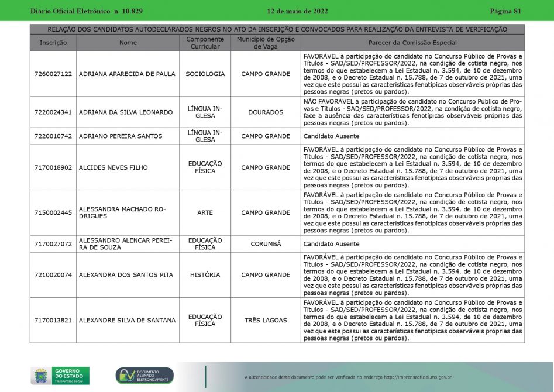Select the CORUMBÁ municipality cell
Image resolution: width=554 pixels, height=392 pixels.
coord(266,244)
